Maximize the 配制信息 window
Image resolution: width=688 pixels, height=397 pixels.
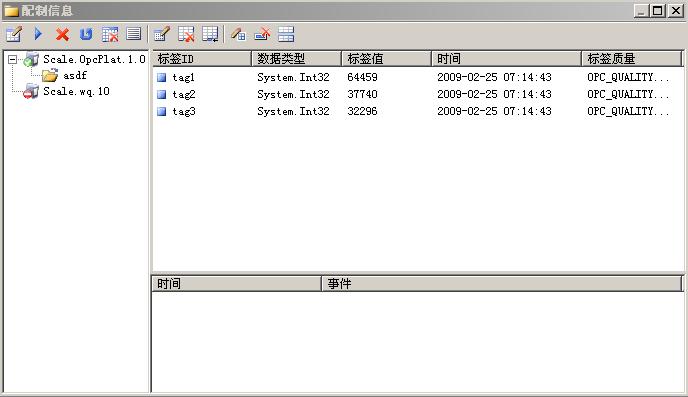click(x=658, y=11)
